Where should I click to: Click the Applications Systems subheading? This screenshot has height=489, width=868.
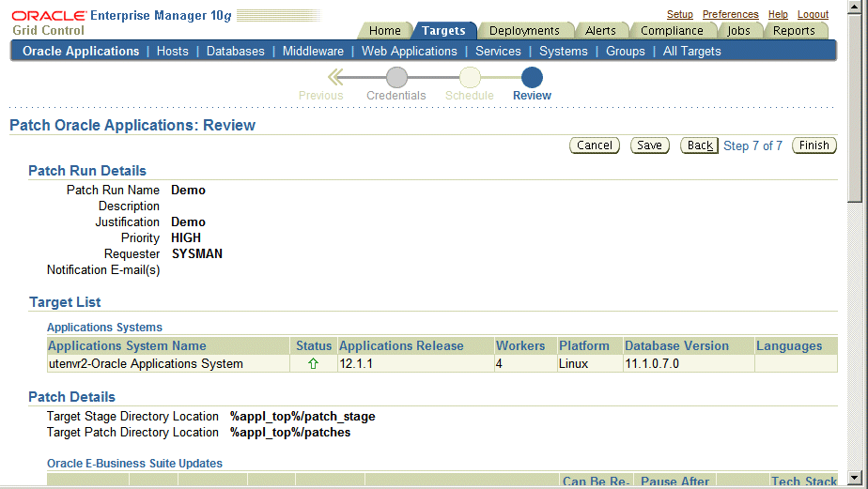point(104,328)
